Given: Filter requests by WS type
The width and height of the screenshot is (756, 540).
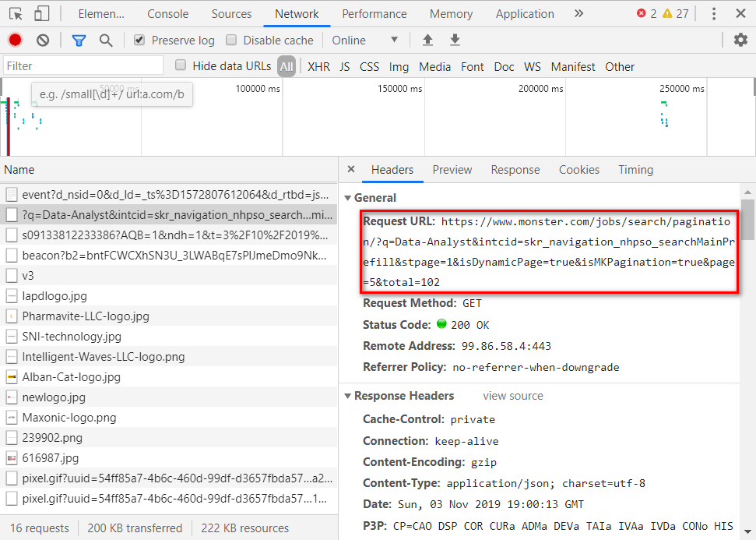Looking at the screenshot, I should click(x=533, y=66).
